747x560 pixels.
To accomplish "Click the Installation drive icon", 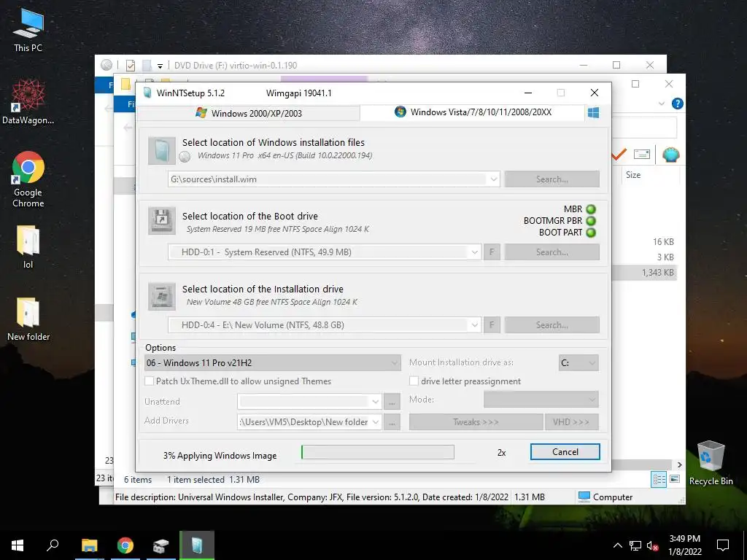I will coord(161,296).
